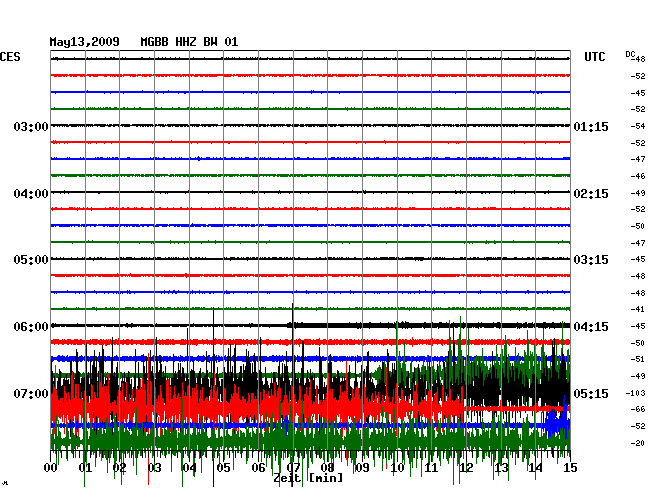Click the DC offset value -51
The image size is (650, 494).
click(x=638, y=359)
